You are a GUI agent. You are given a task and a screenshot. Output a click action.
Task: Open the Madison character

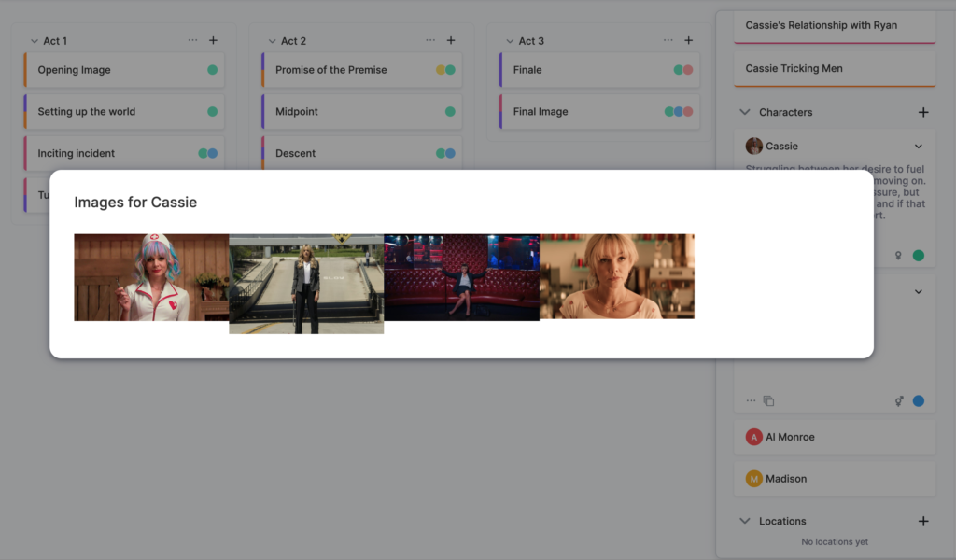pyautogui.click(x=835, y=479)
